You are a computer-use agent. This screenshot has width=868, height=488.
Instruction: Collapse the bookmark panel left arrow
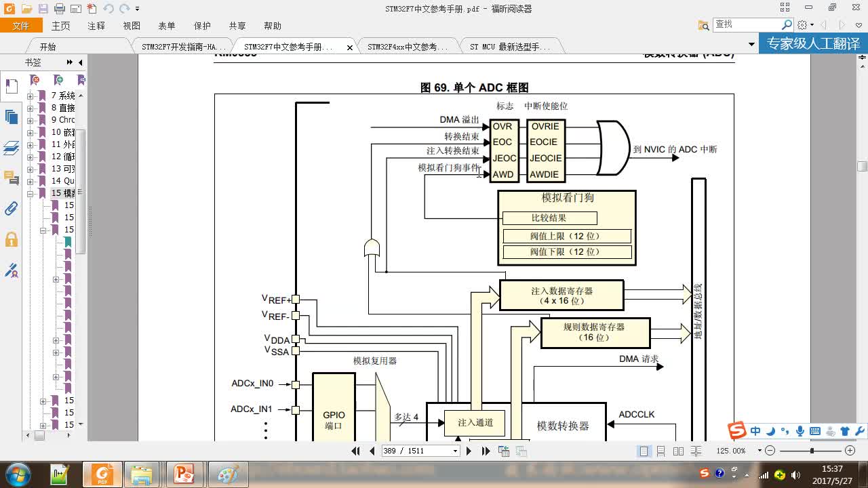pyautogui.click(x=80, y=62)
